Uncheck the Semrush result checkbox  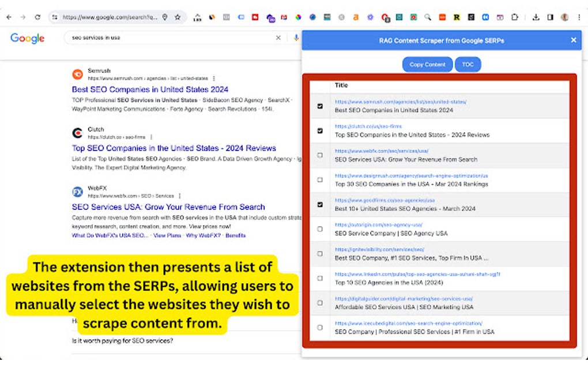320,106
